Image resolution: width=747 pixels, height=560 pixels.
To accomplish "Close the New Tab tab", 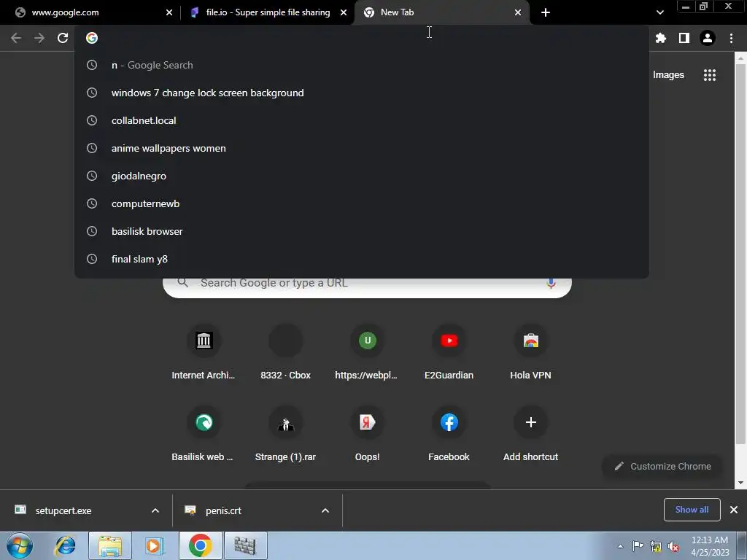I will pyautogui.click(x=518, y=12).
